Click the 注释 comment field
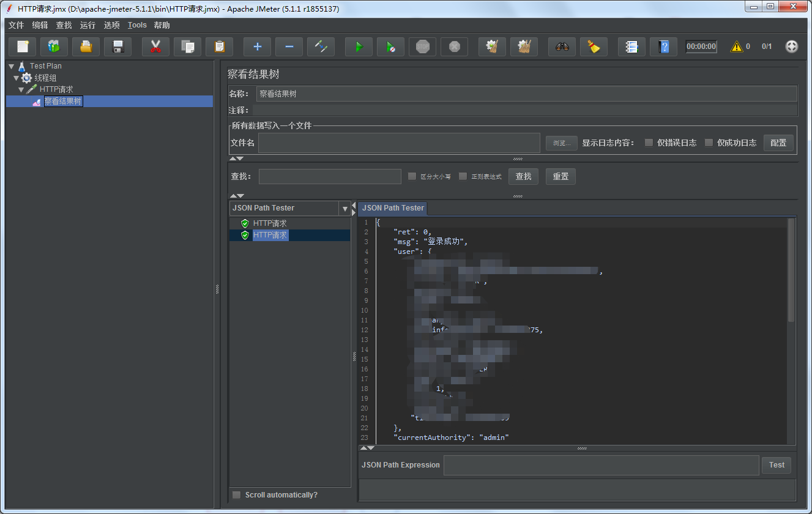 525,110
